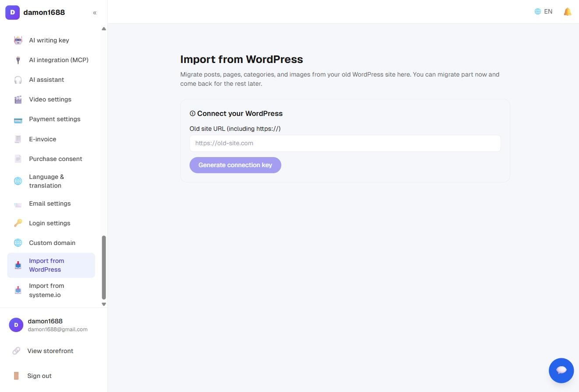Click the Sign out link
The image size is (579, 392).
click(x=39, y=376)
